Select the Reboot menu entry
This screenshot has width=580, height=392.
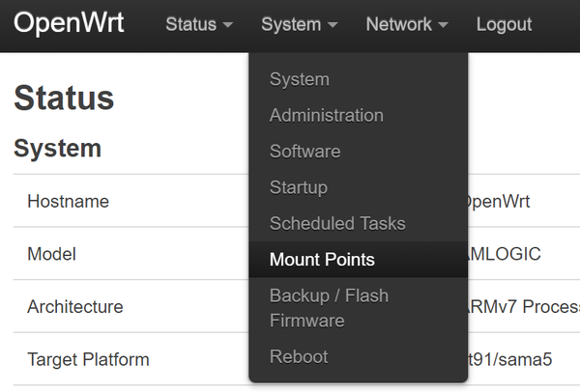[x=358, y=357]
